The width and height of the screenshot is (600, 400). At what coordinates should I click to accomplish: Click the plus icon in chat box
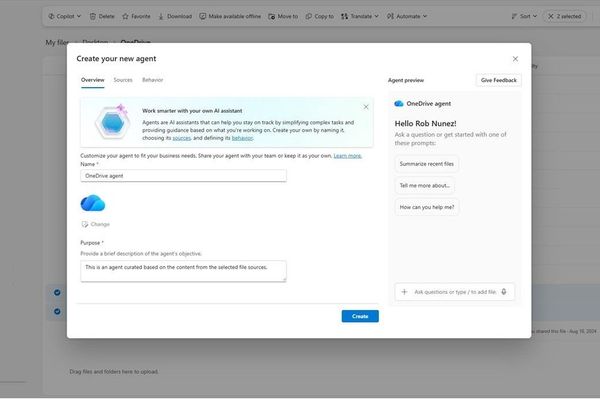[404, 292]
